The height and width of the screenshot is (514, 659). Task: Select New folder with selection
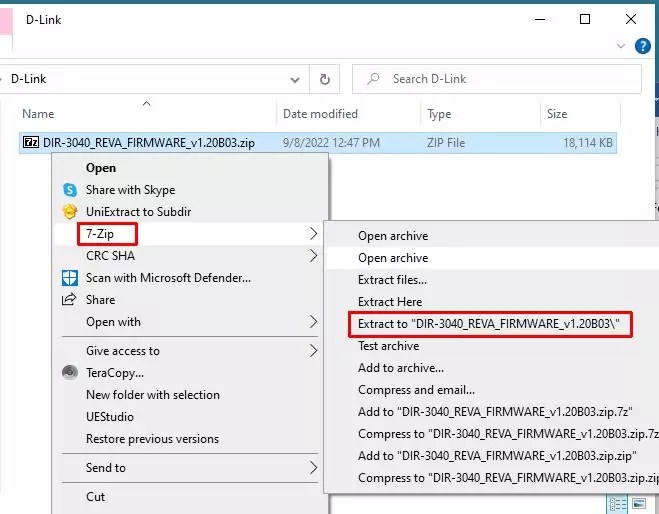click(153, 395)
